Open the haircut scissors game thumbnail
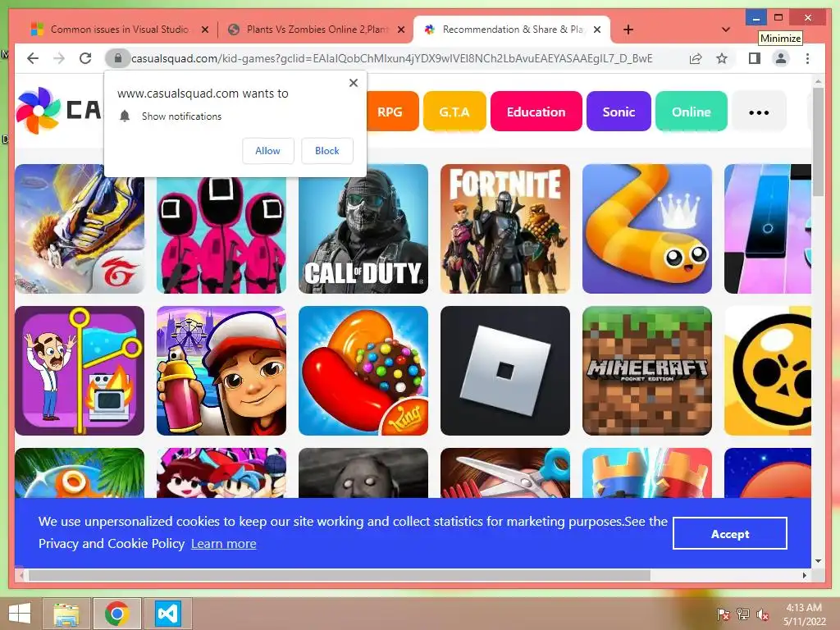 point(505,473)
